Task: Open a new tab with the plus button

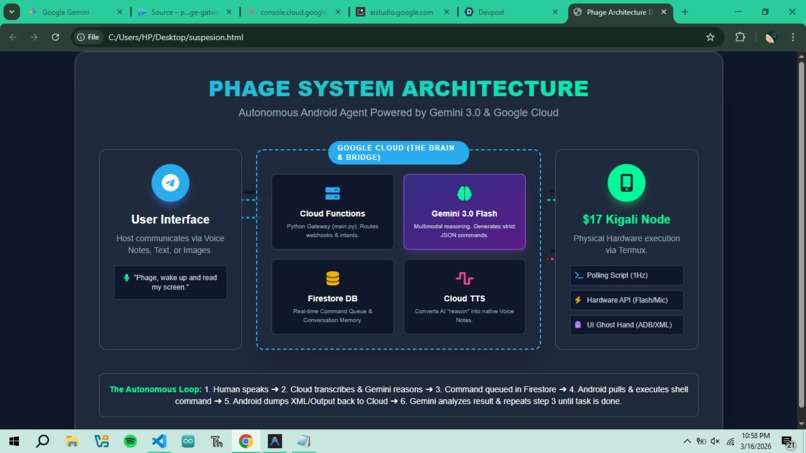Action: [x=685, y=12]
